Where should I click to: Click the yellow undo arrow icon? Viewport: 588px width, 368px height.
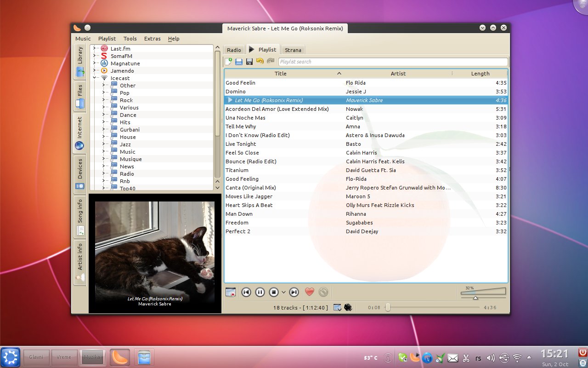coord(260,62)
